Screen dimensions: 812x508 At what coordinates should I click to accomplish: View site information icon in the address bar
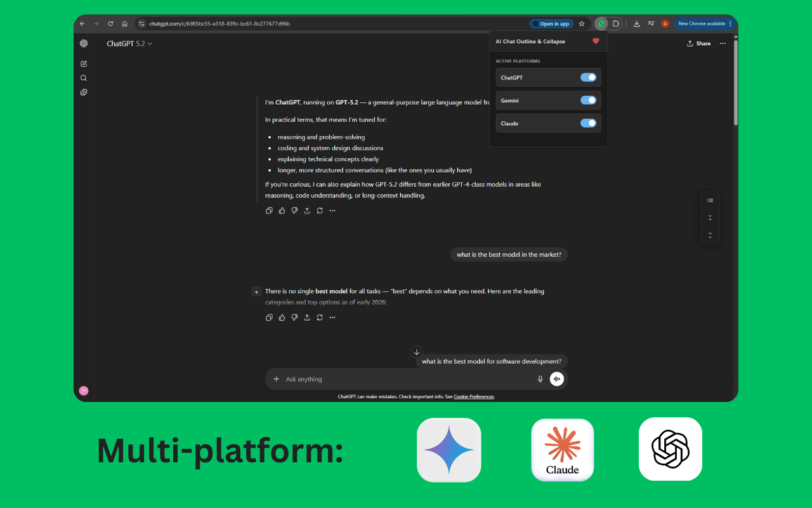click(141, 23)
